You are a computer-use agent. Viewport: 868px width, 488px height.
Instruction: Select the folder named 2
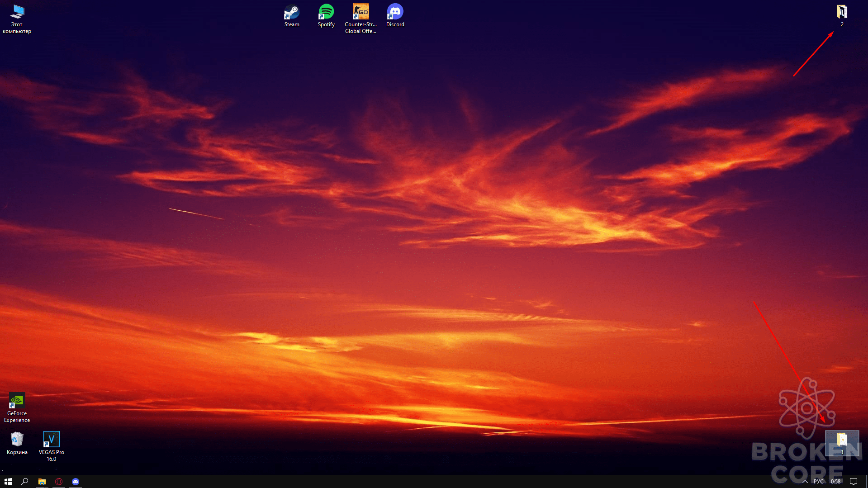pos(842,16)
